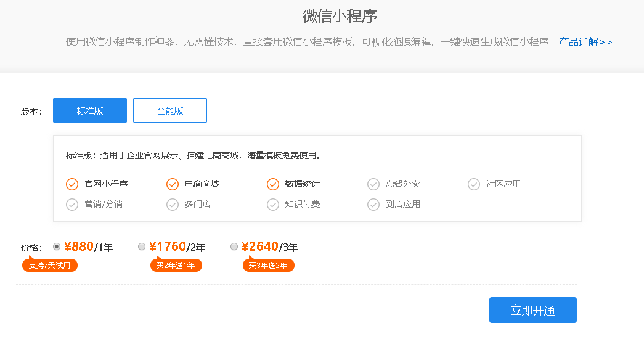
Task: Click the 知识付费 checkmark icon
Action: tap(273, 204)
